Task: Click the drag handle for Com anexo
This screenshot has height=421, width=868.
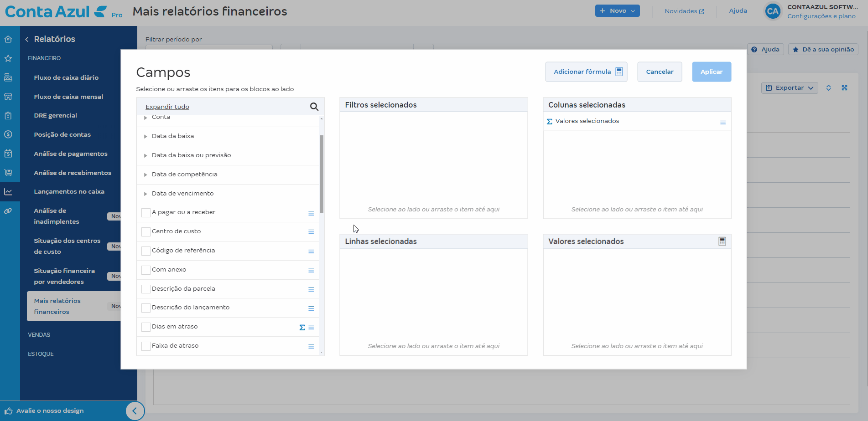Action: point(311,271)
